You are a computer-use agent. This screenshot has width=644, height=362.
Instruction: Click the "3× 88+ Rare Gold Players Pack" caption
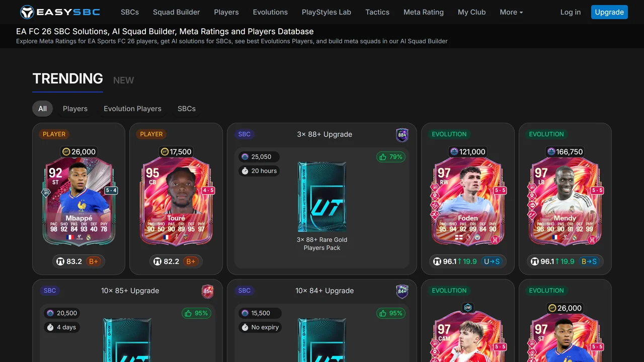[x=322, y=244]
